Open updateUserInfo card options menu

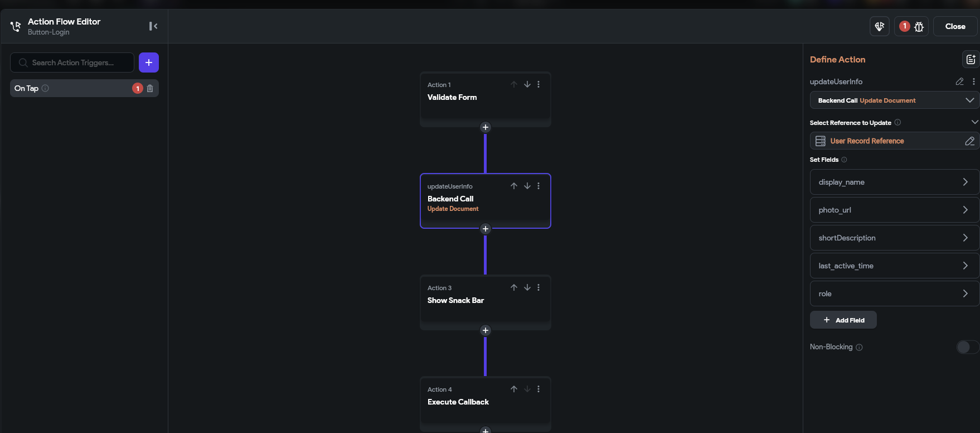pos(538,186)
